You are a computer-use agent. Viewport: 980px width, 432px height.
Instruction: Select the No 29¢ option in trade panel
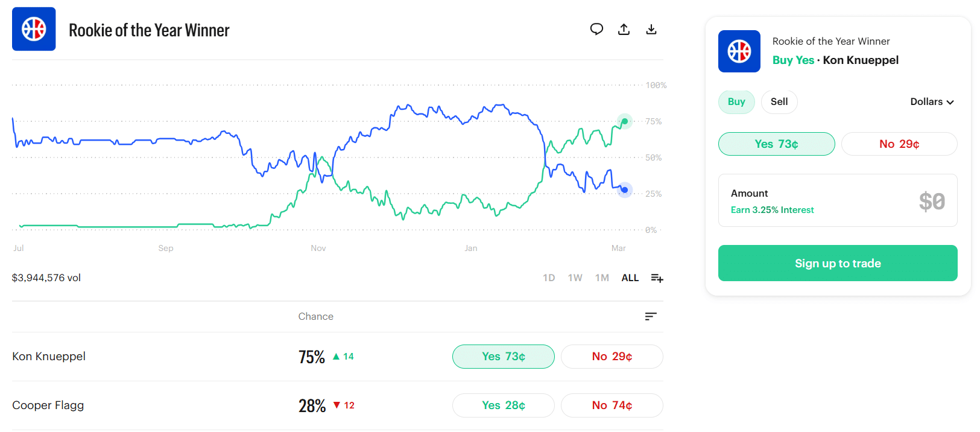point(899,144)
